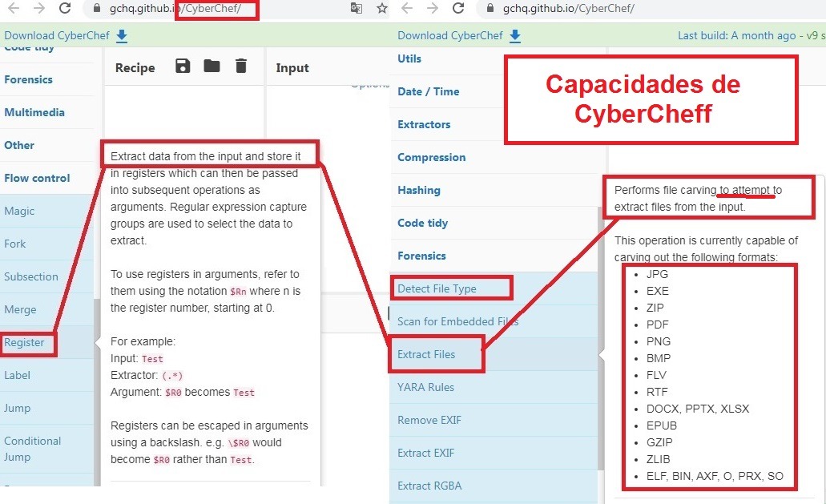The width and height of the screenshot is (826, 504).
Task: Select the Magic operation
Action: click(46, 211)
